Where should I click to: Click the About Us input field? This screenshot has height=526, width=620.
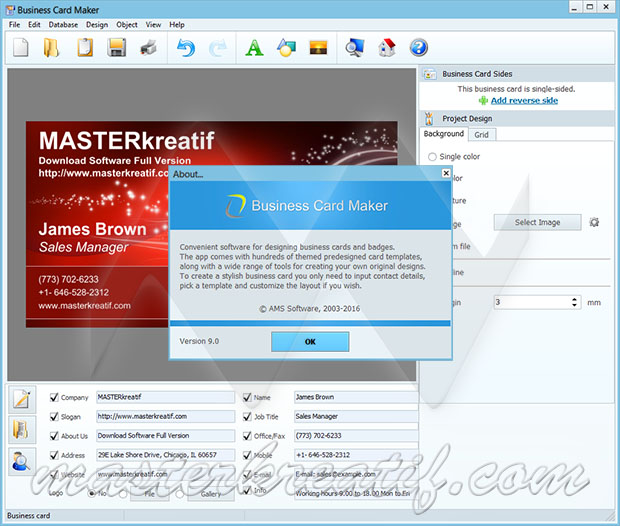tap(165, 436)
